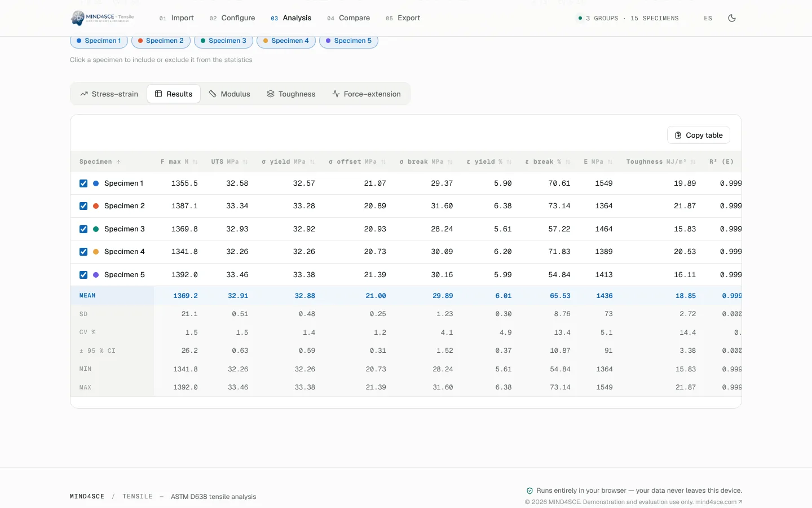The height and width of the screenshot is (508, 812).
Task: Click Specimen 4 orange color dot in table
Action: (x=96, y=252)
